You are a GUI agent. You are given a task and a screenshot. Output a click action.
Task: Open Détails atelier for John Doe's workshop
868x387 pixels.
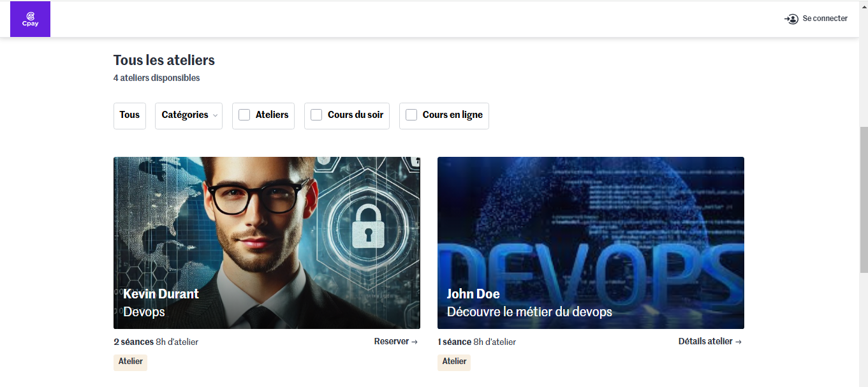(705, 342)
